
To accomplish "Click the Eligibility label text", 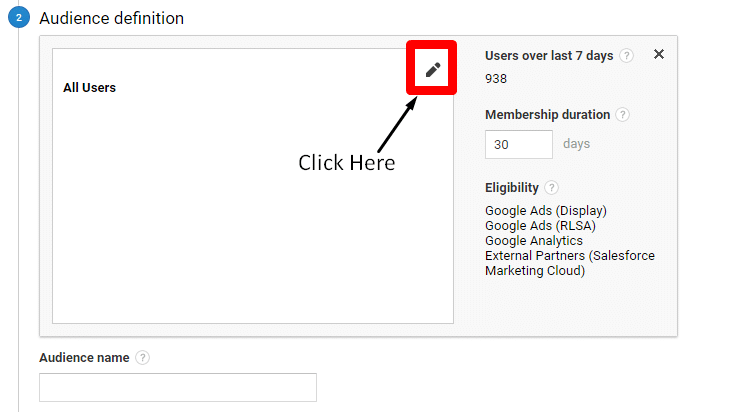I will pyautogui.click(x=512, y=188).
